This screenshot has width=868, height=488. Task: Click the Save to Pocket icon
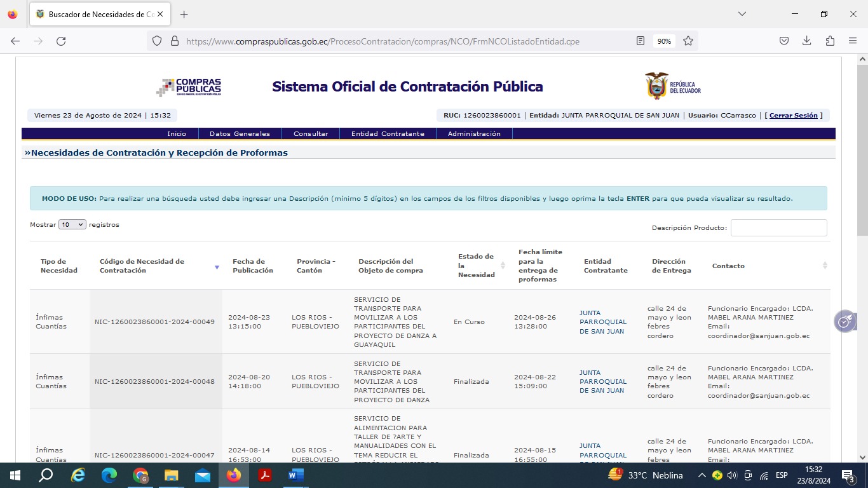pos(784,41)
